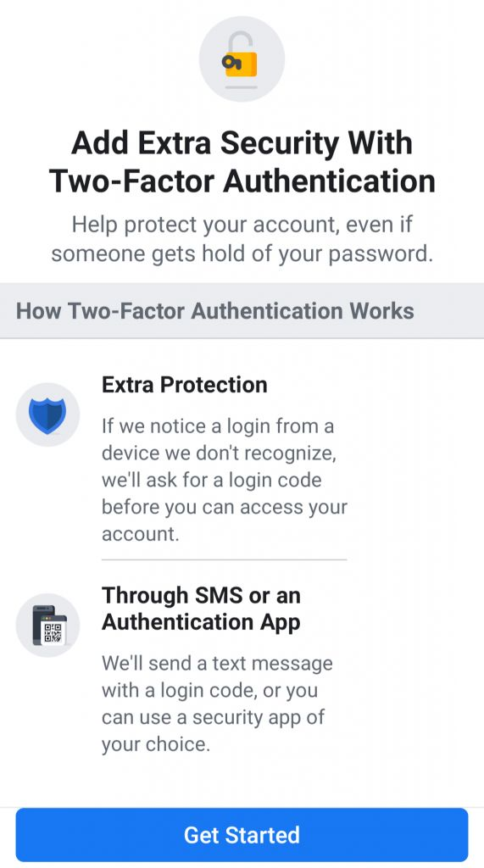Tap the divider line below Extra Protection
Image resolution: width=484 pixels, height=868 pixels.
tap(224, 559)
